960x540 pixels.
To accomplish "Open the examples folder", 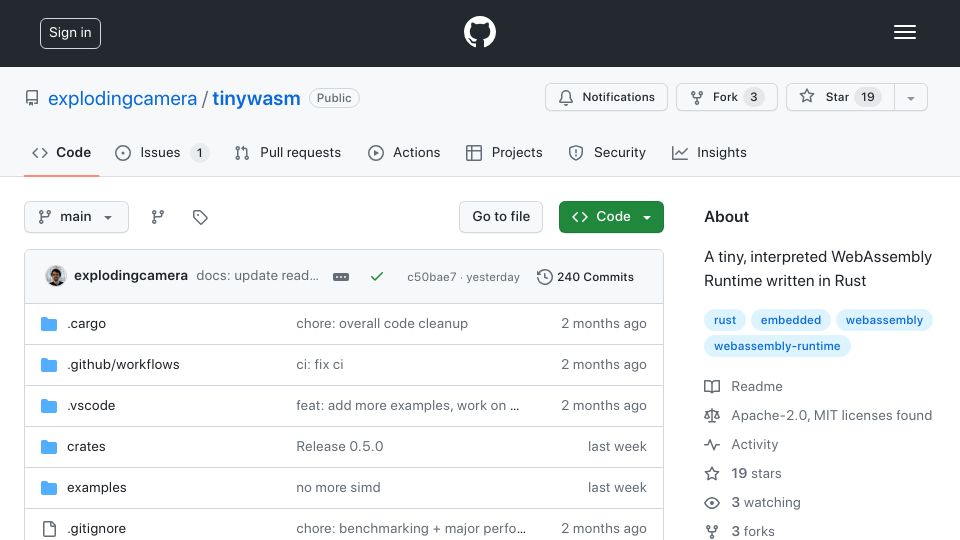I will click(97, 487).
